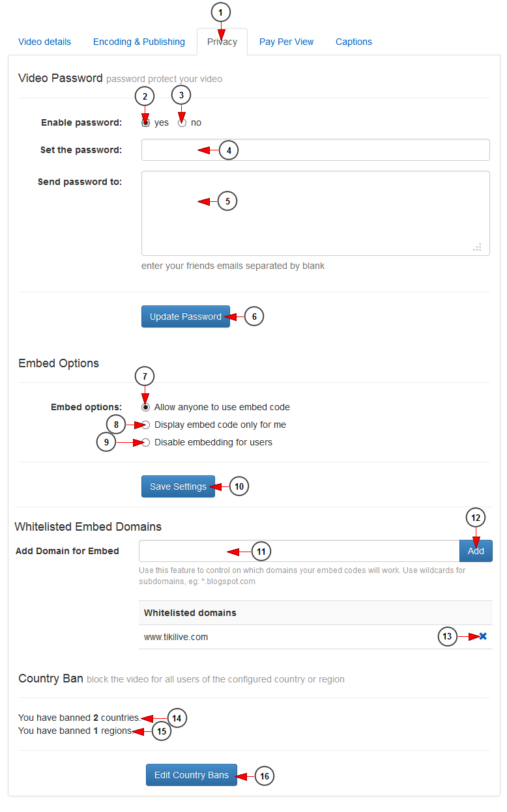Click the Privacy tab
Screen dimensions: 507x812
click(x=222, y=42)
